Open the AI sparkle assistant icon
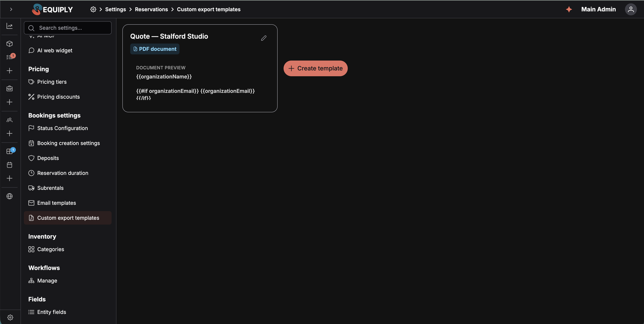 569,9
